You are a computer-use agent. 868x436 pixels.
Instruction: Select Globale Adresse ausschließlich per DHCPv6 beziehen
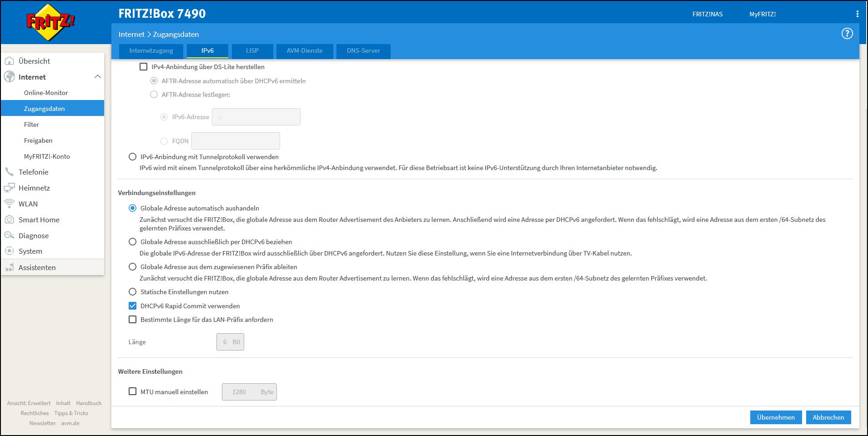(x=132, y=242)
